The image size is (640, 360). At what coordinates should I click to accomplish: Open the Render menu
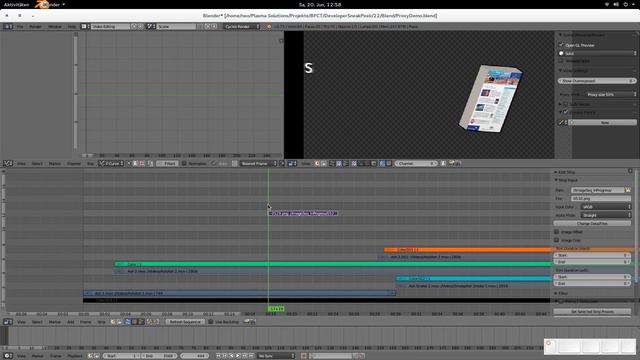tap(36, 27)
